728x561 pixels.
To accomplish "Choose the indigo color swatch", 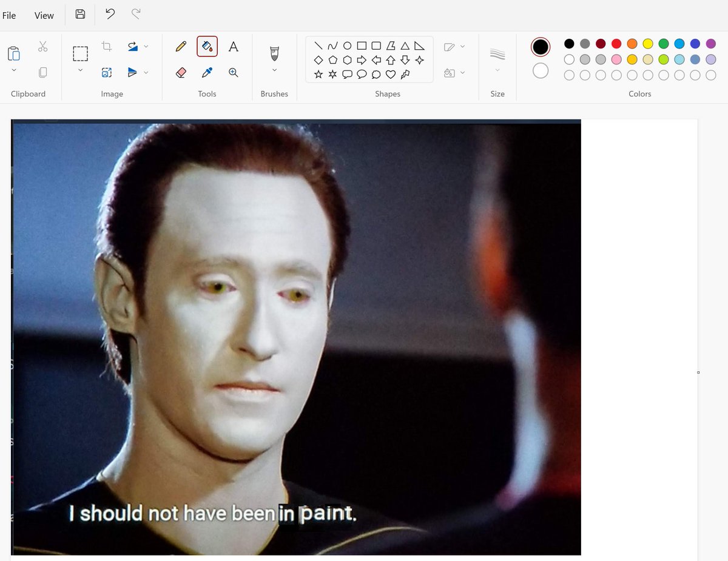I will tap(695, 44).
